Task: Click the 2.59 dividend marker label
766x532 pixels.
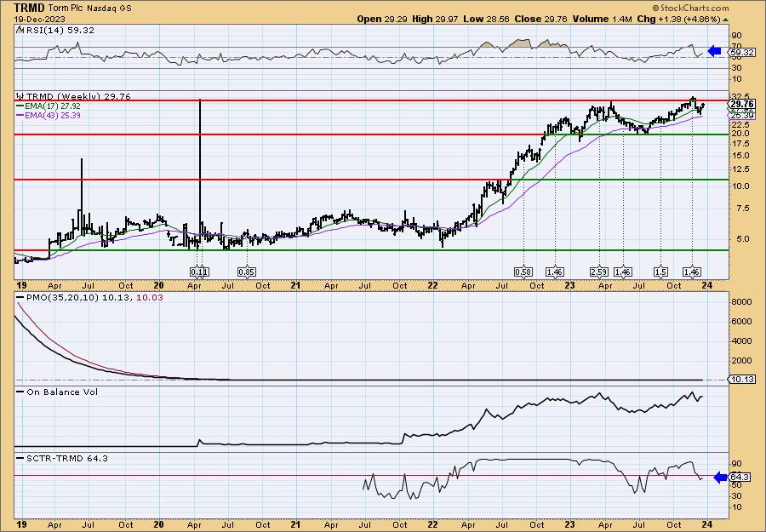Action: (x=599, y=272)
